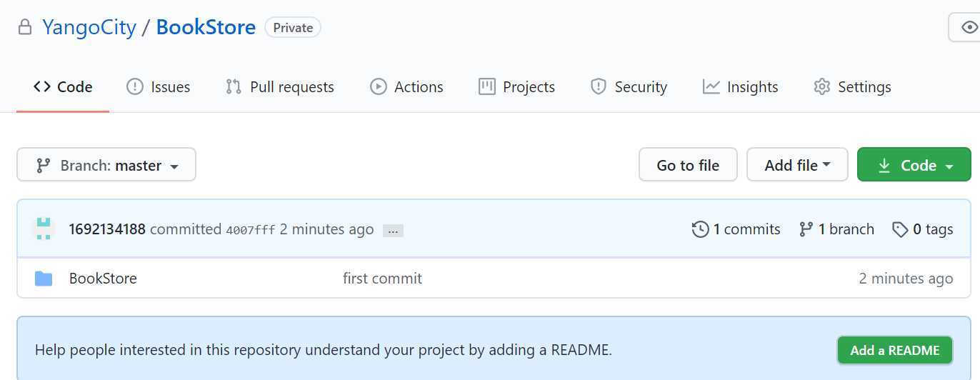Open the green Code dropdown arrow

coord(949,166)
